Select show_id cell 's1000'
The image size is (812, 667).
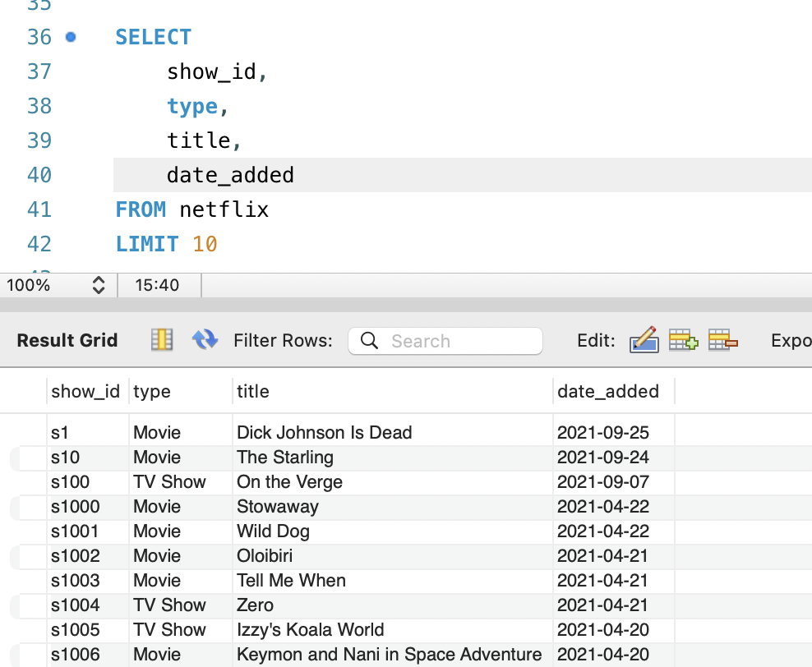point(87,507)
